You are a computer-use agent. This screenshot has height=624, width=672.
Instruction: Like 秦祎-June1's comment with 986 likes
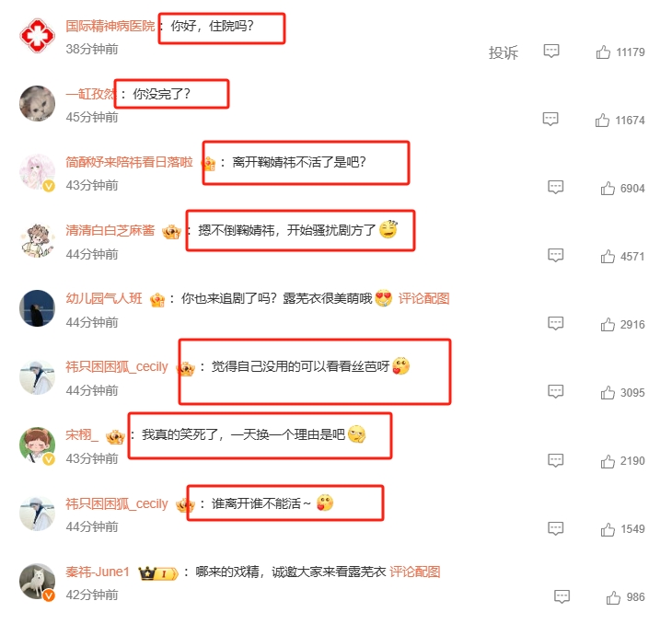613,597
